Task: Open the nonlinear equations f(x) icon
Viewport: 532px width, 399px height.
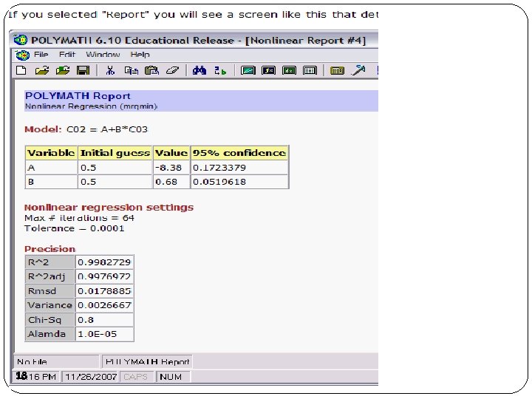Action: (269, 70)
